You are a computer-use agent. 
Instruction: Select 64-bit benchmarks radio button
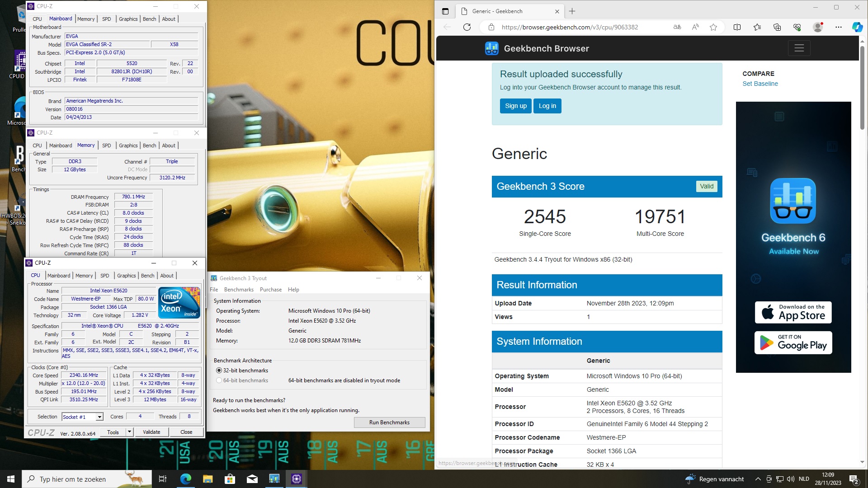(219, 380)
